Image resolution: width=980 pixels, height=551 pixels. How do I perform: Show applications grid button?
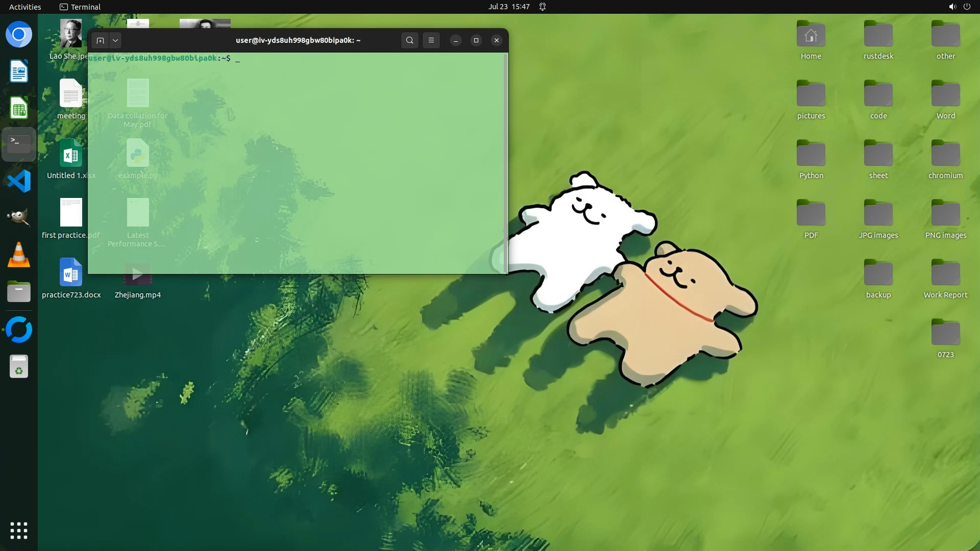point(19,530)
